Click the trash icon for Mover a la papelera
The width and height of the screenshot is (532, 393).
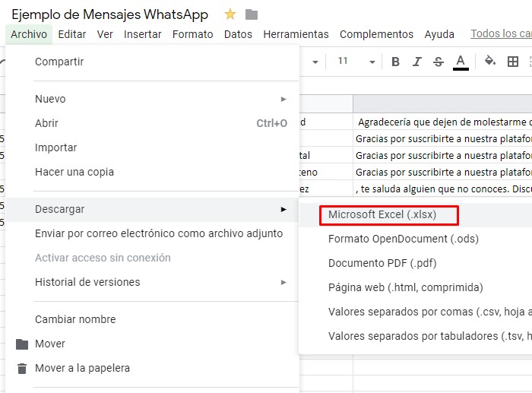tap(22, 369)
